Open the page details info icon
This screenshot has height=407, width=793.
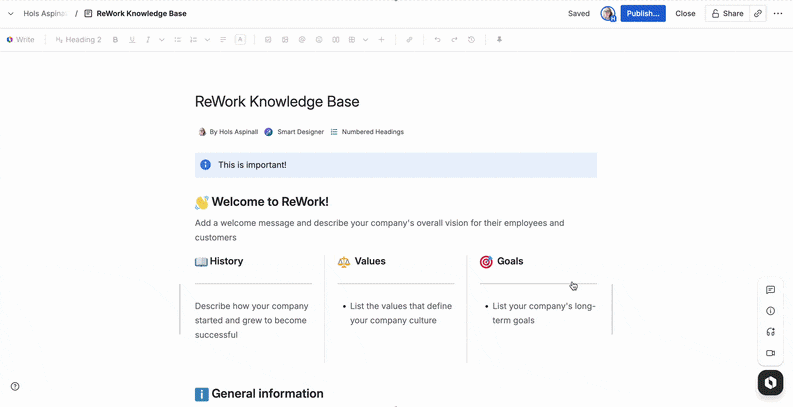tap(770, 311)
